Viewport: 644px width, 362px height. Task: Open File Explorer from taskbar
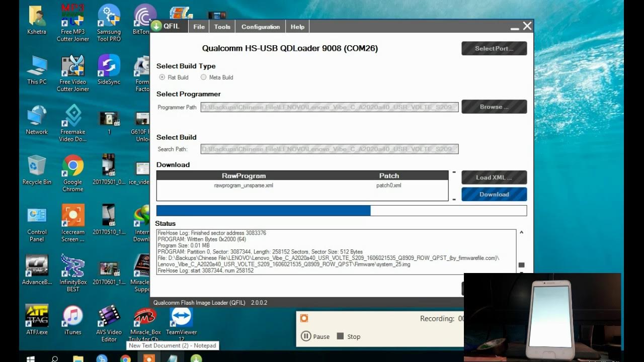pyautogui.click(x=78, y=358)
